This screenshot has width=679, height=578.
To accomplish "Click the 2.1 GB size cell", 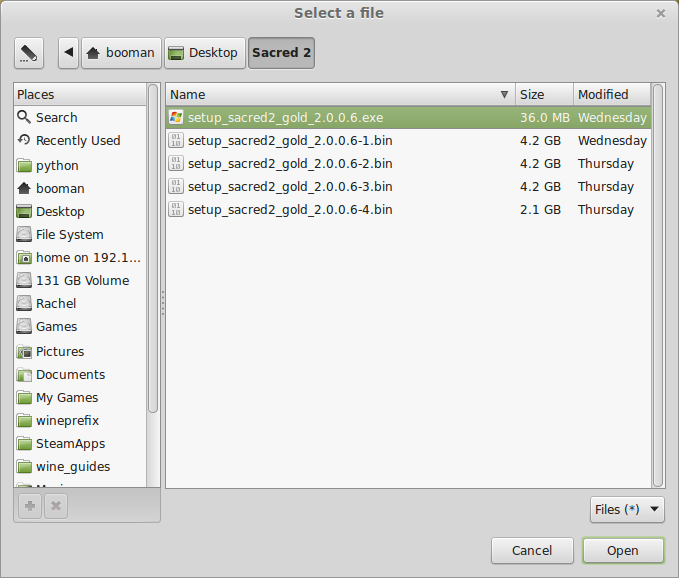I will [x=540, y=209].
